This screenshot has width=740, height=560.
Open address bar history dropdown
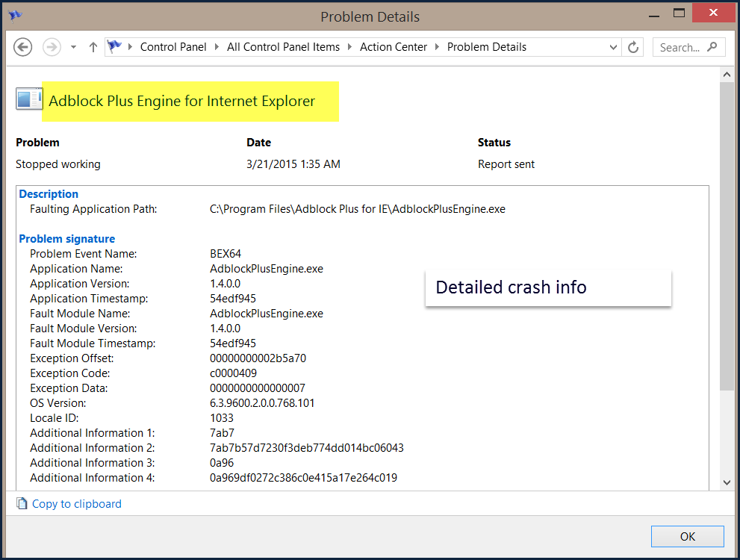[x=613, y=47]
